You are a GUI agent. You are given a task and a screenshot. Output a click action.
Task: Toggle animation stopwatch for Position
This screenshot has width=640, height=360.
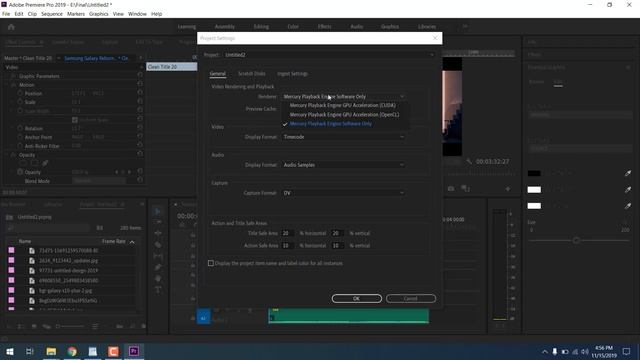(x=20, y=93)
